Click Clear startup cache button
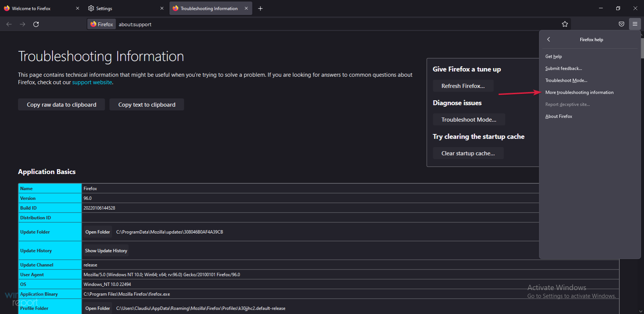This screenshot has height=314, width=644. pos(468,153)
